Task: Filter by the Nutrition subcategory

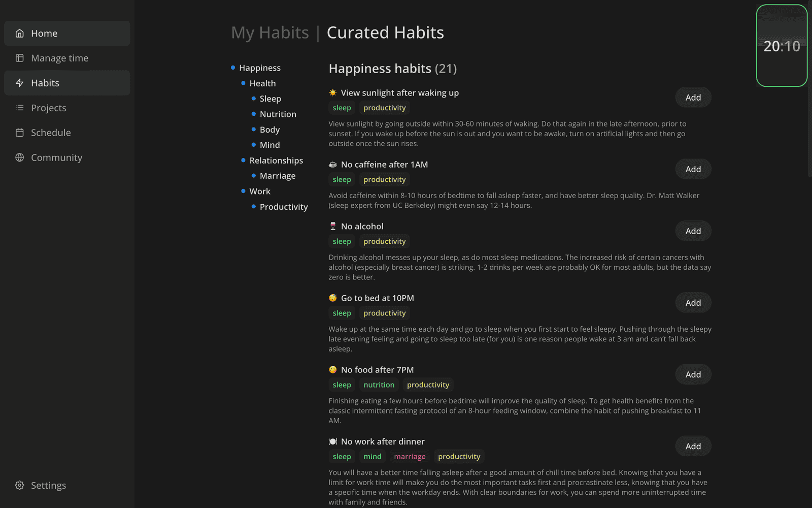Action: (x=278, y=114)
